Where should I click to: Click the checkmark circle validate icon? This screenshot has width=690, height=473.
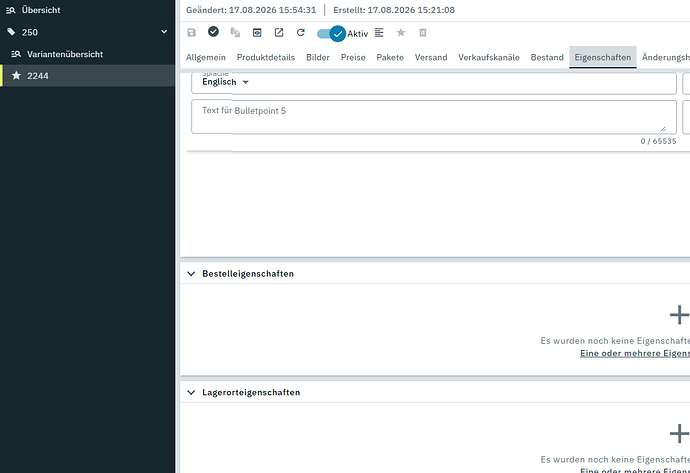coord(213,32)
